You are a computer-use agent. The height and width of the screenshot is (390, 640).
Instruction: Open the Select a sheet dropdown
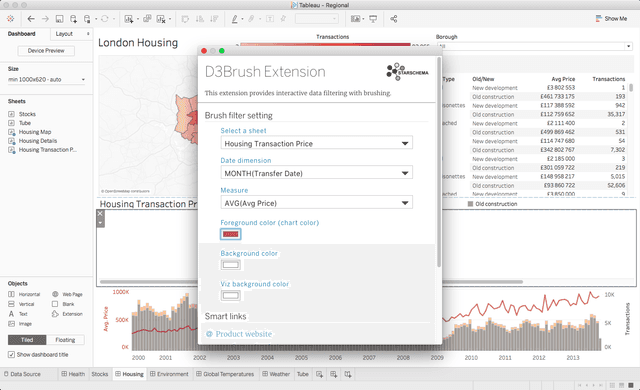tap(316, 143)
